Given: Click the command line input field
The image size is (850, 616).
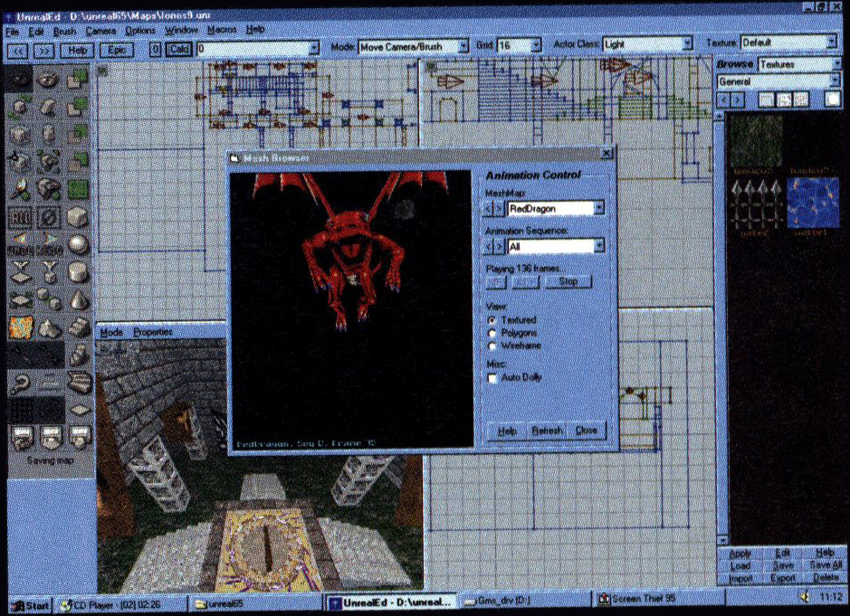Looking at the screenshot, I should [x=252, y=49].
